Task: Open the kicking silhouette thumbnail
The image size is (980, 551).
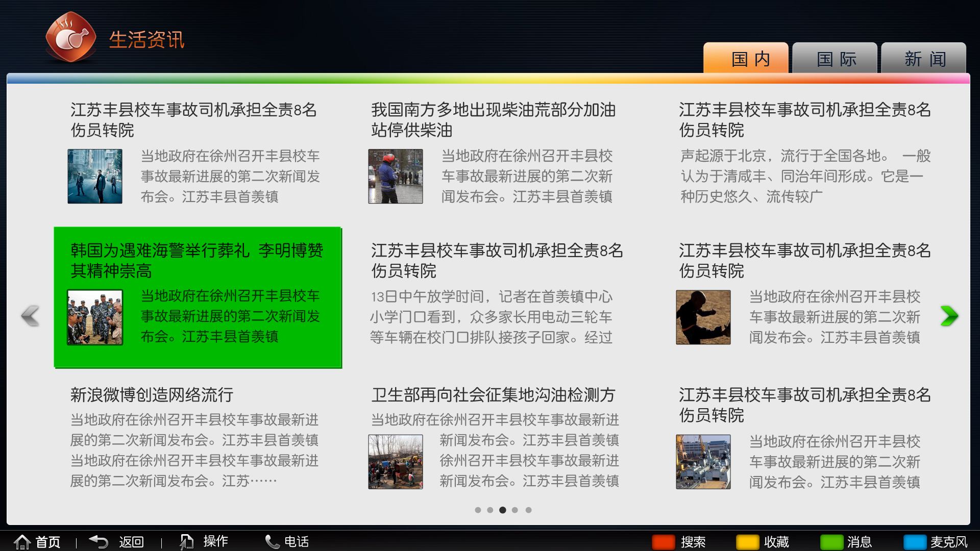Action: click(703, 317)
